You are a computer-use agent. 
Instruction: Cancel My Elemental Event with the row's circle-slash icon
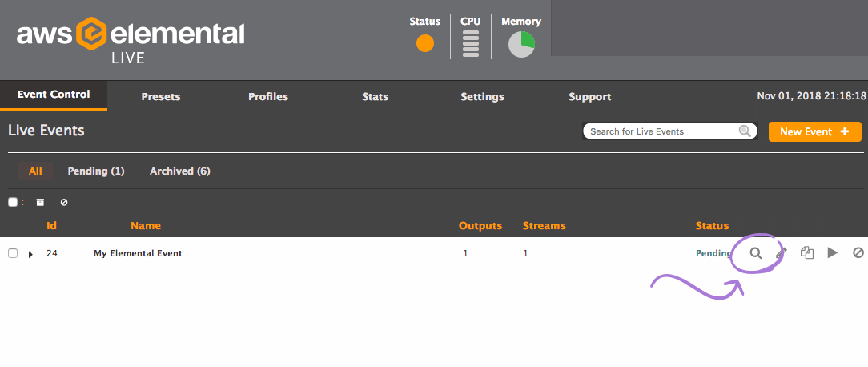(858, 253)
